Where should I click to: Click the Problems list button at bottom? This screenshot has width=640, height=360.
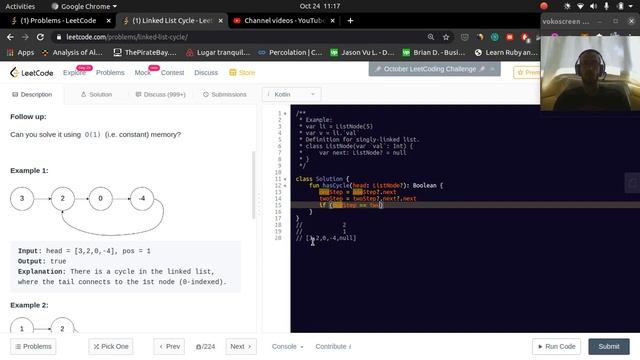[x=33, y=347]
